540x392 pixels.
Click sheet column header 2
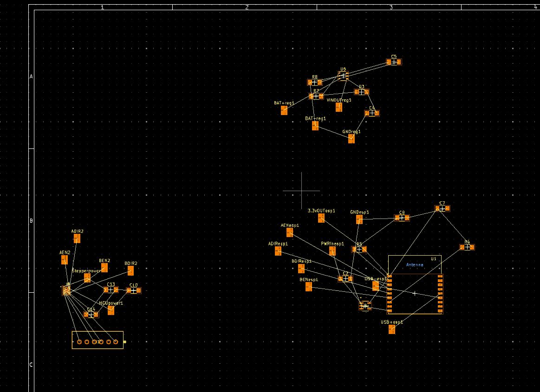pyautogui.click(x=247, y=7)
